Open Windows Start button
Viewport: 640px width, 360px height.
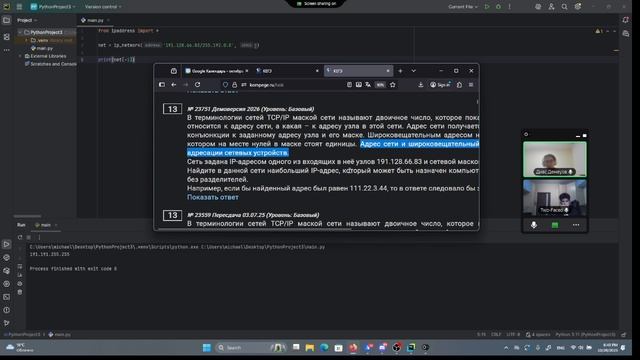[207, 347]
